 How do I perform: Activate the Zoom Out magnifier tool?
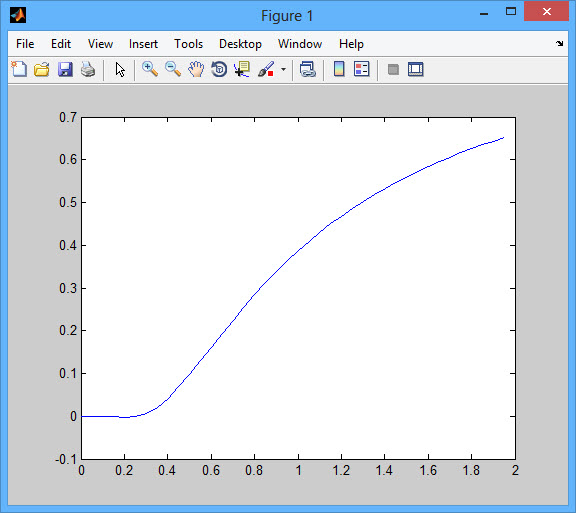(173, 69)
